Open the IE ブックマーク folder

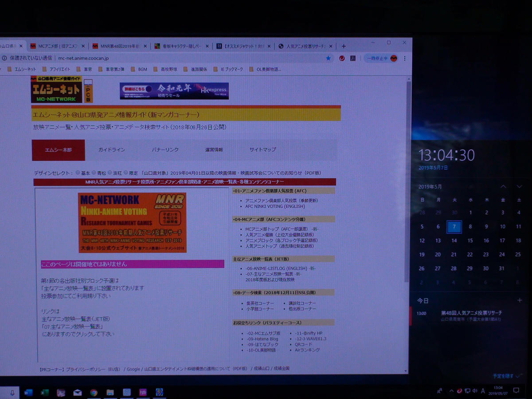point(228,69)
